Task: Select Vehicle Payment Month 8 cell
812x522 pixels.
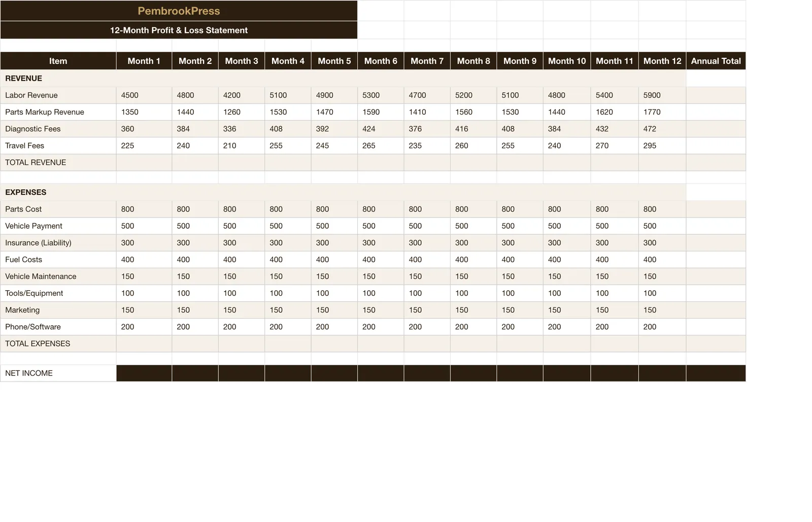Action: coord(473,226)
